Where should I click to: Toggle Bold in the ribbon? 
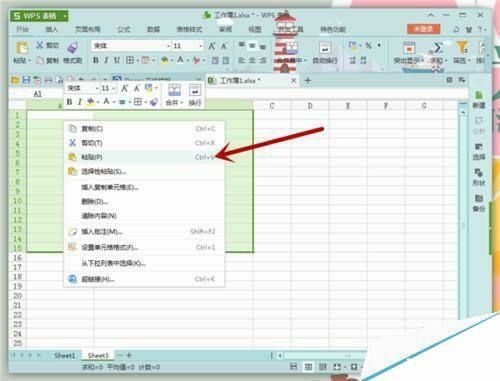(96, 60)
